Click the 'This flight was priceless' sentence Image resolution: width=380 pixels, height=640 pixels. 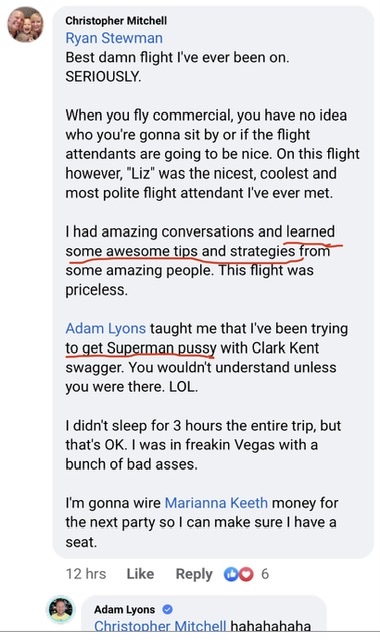(x=189, y=280)
